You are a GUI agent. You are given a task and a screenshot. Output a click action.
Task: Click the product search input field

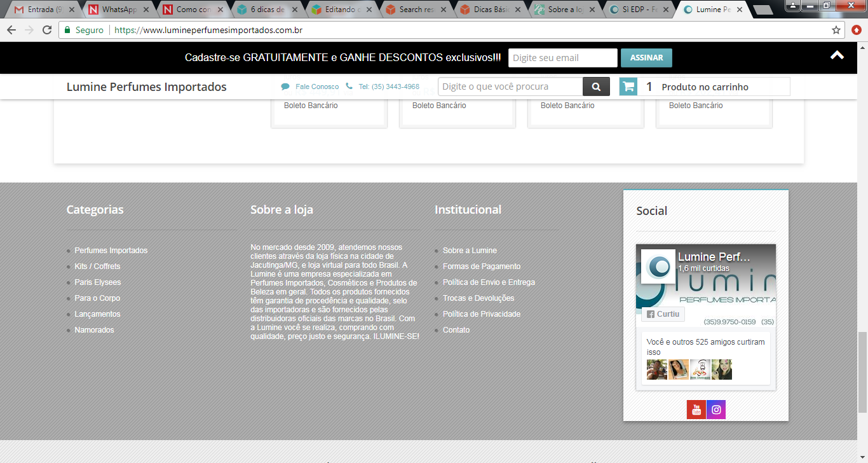coord(510,86)
